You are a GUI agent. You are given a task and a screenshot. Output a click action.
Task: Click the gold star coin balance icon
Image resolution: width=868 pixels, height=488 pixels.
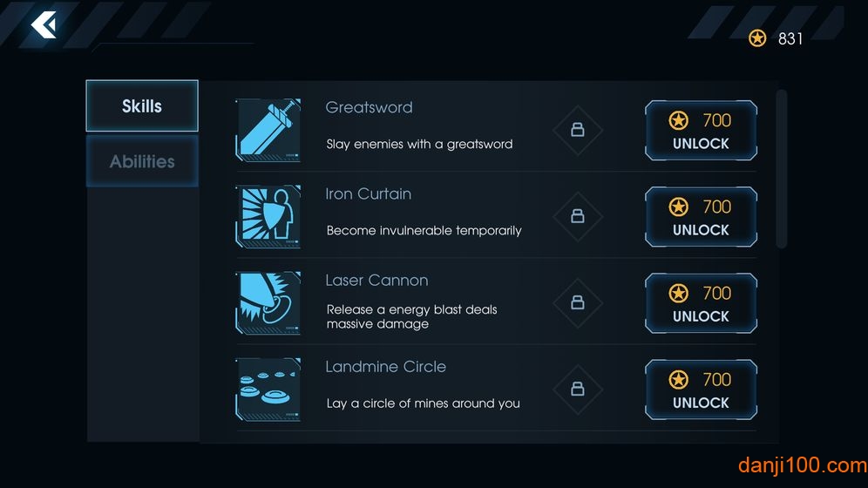coord(757,38)
